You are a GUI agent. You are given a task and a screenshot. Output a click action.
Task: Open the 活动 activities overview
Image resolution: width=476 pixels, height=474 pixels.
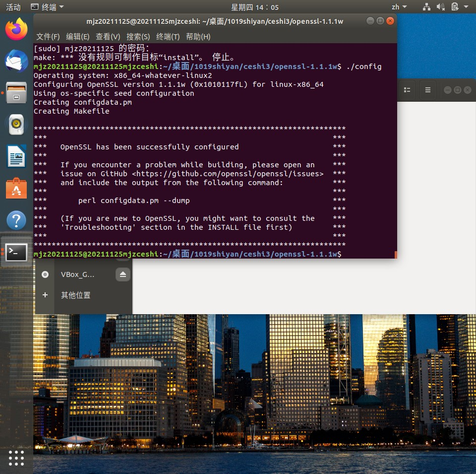coord(13,7)
